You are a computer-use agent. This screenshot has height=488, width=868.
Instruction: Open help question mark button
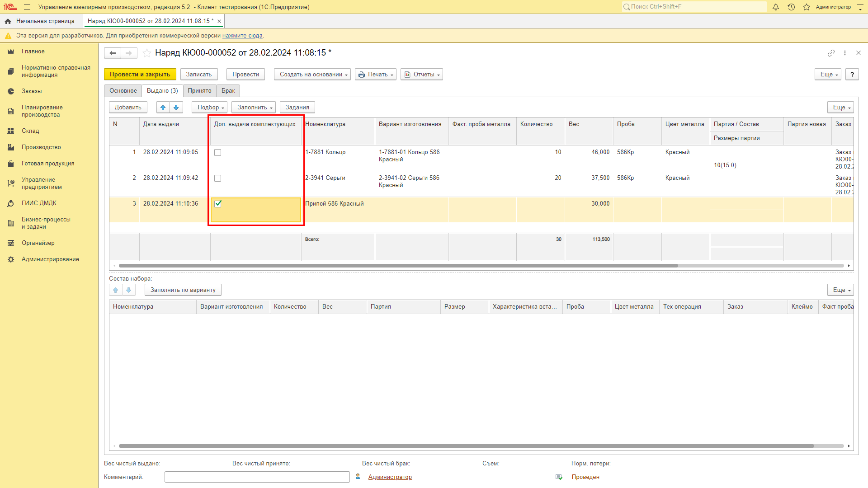pyautogui.click(x=852, y=75)
